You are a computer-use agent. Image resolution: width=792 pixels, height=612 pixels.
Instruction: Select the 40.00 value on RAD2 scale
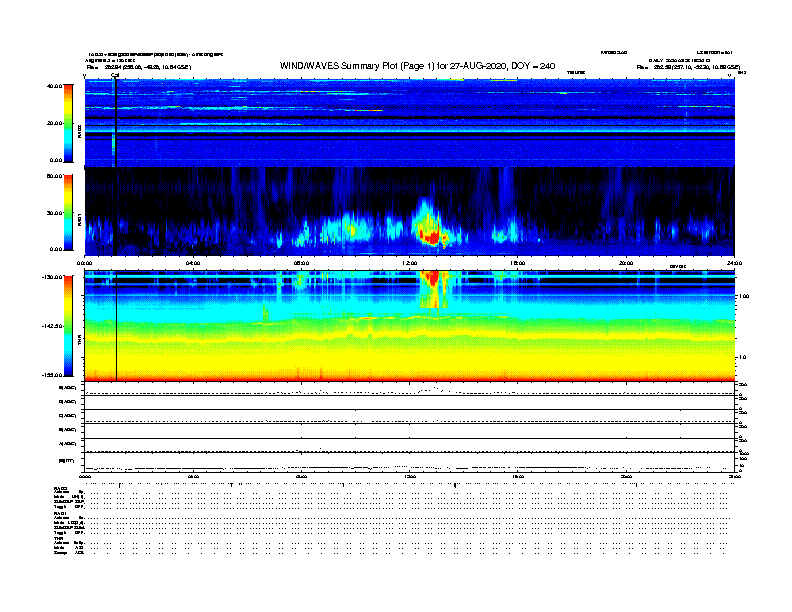[x=54, y=86]
